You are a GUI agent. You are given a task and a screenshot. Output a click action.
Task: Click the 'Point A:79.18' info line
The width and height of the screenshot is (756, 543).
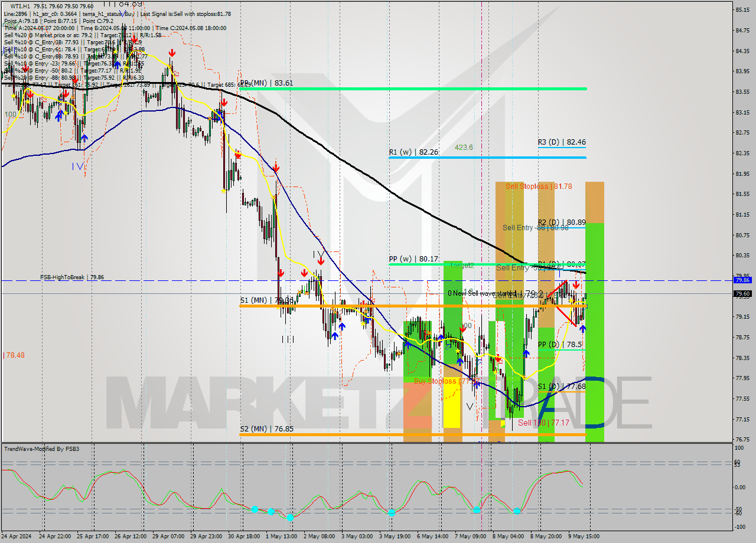[58, 21]
